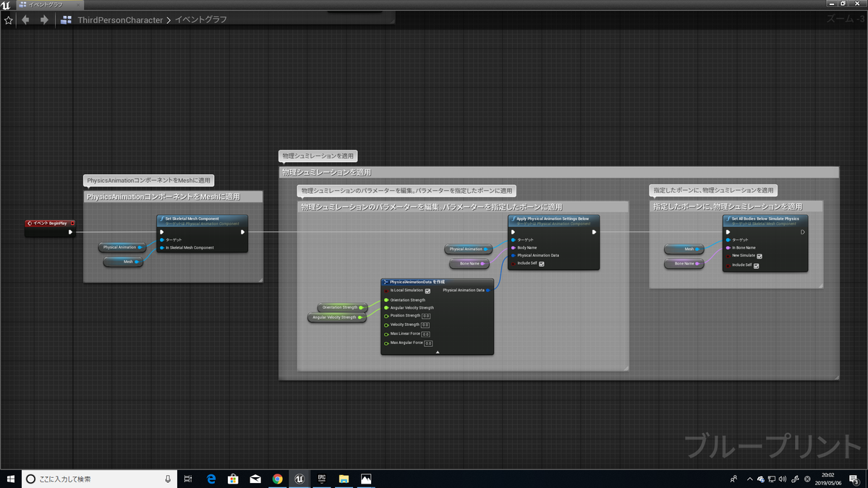Click the Velocity Strength value field
The height and width of the screenshot is (488, 868).
coord(425,325)
